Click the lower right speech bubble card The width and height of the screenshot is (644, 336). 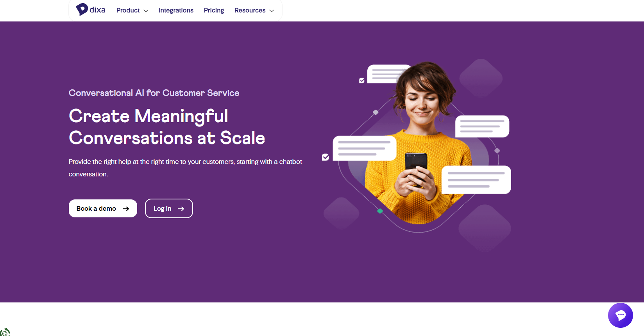coord(476,180)
